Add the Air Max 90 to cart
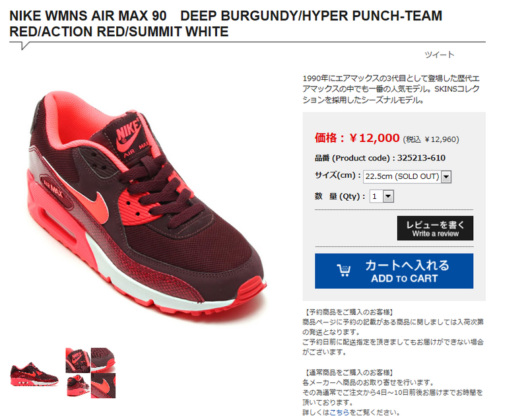This screenshot has height=420, width=528. tap(394, 271)
